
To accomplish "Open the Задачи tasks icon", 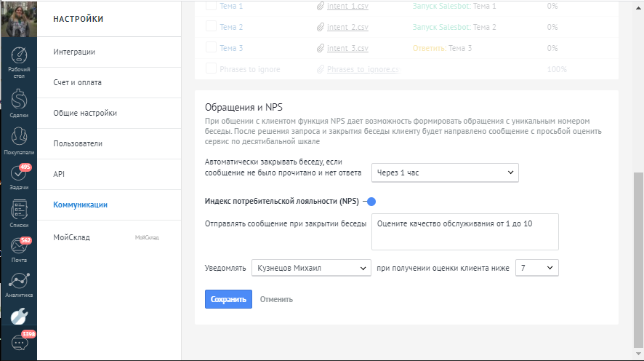I will click(18, 176).
